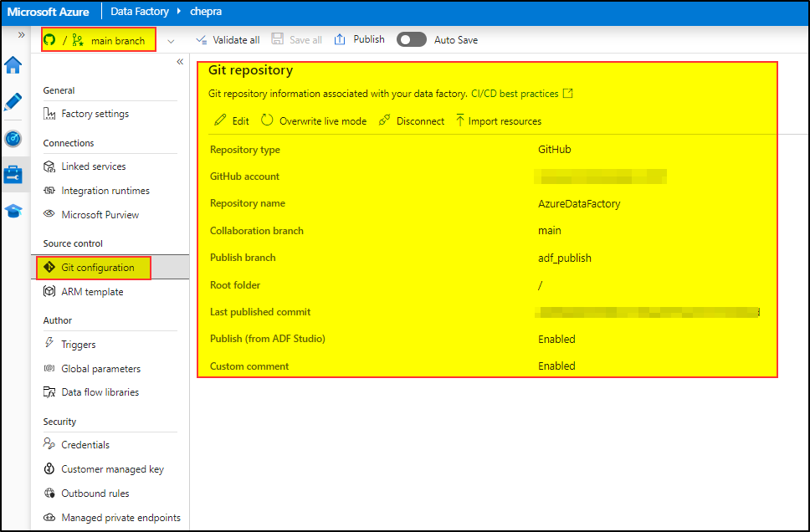Click the Data flow libraries icon

[x=49, y=392]
